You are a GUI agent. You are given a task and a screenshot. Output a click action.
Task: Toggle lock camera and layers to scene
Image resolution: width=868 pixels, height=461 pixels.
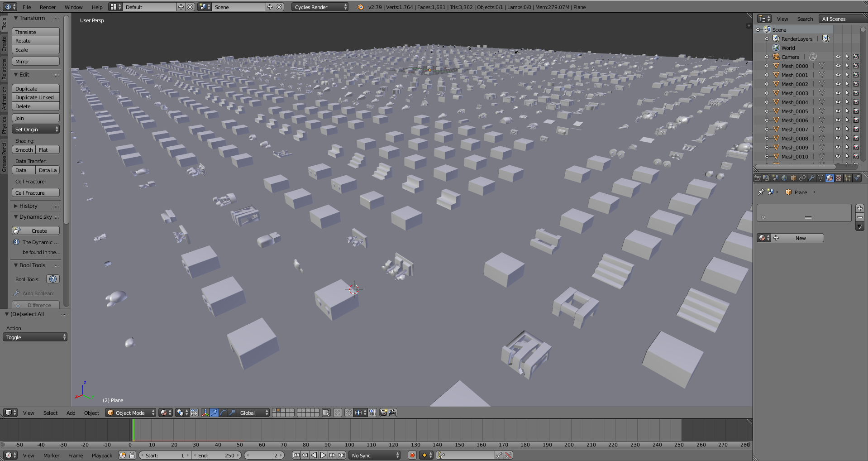326,413
